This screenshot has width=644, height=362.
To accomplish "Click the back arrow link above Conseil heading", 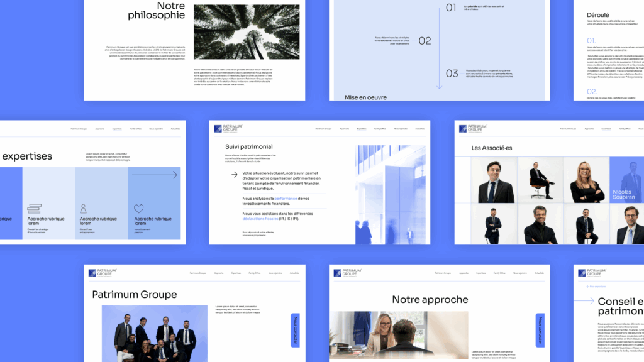I will coord(596,287).
